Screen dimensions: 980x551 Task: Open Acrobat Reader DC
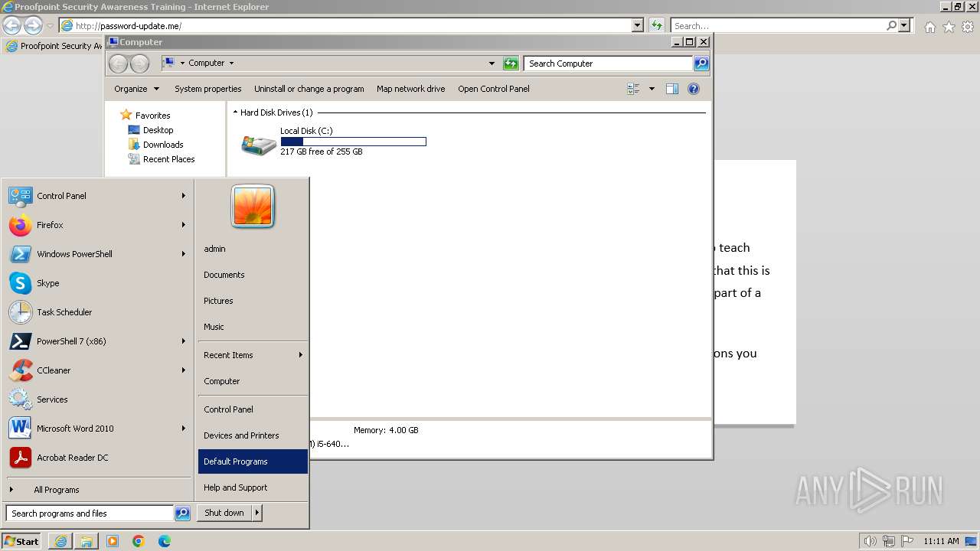coord(96,458)
